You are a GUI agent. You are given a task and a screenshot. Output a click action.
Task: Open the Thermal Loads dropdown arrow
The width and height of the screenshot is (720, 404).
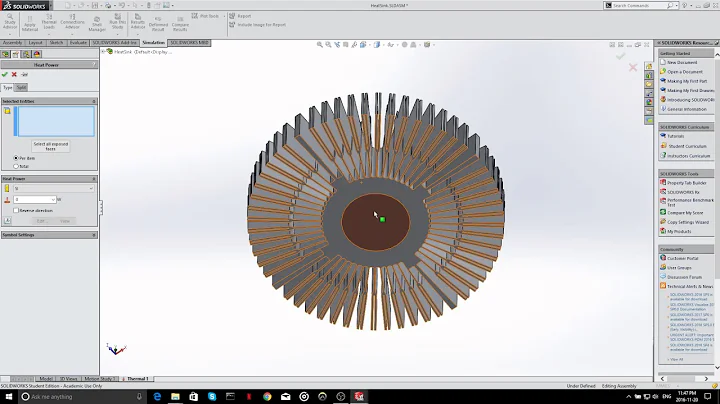[x=49, y=34]
